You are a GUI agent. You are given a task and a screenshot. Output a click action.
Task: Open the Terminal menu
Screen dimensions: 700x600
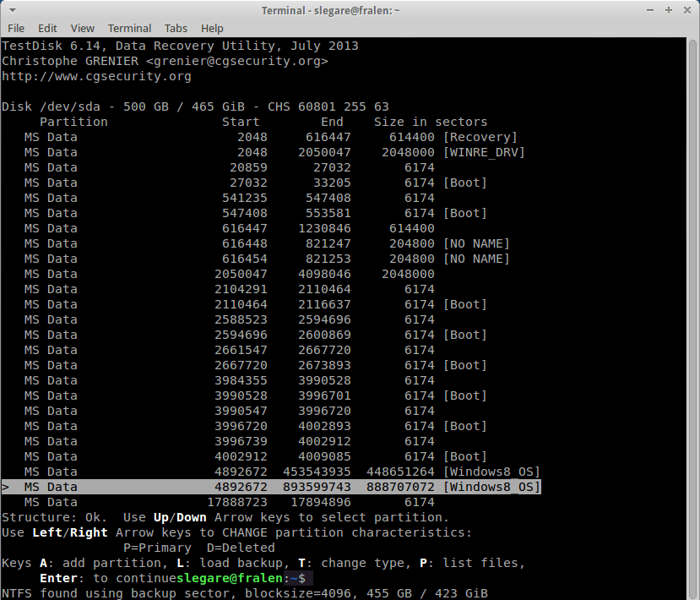point(129,28)
